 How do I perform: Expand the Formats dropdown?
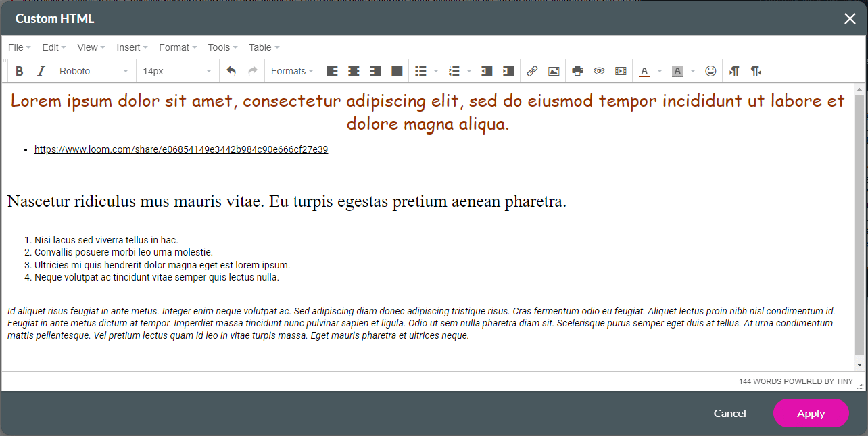(x=292, y=71)
